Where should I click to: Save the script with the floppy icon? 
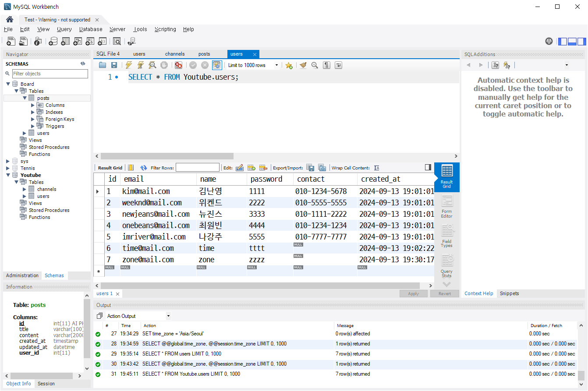click(114, 65)
